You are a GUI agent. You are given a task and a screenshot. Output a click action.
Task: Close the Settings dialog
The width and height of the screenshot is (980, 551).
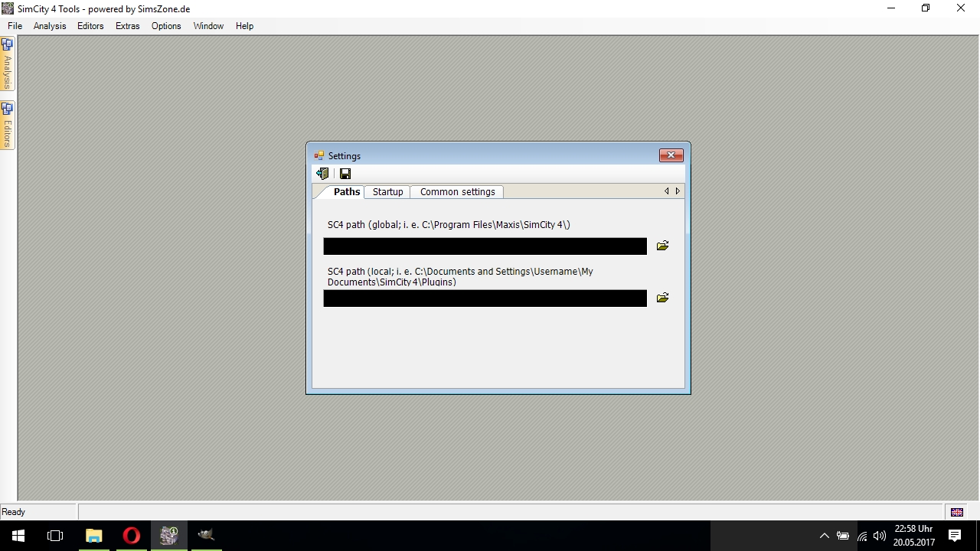click(x=671, y=155)
